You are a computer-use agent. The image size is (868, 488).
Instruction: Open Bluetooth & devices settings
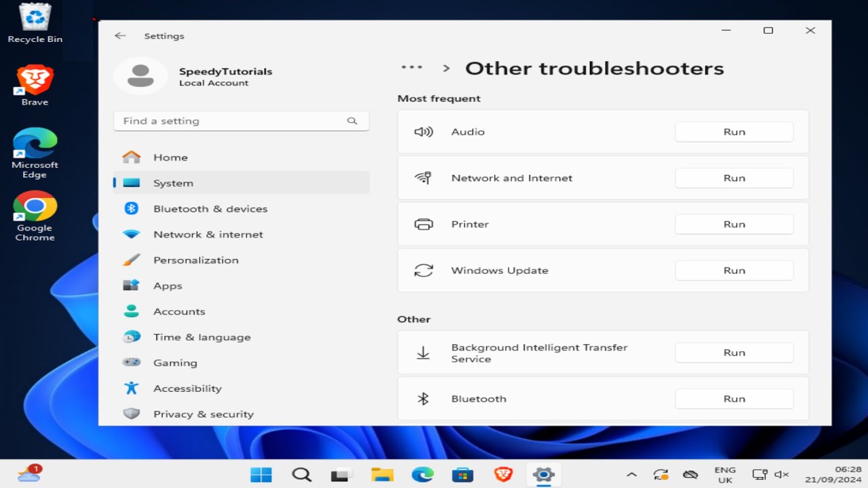click(x=241, y=209)
